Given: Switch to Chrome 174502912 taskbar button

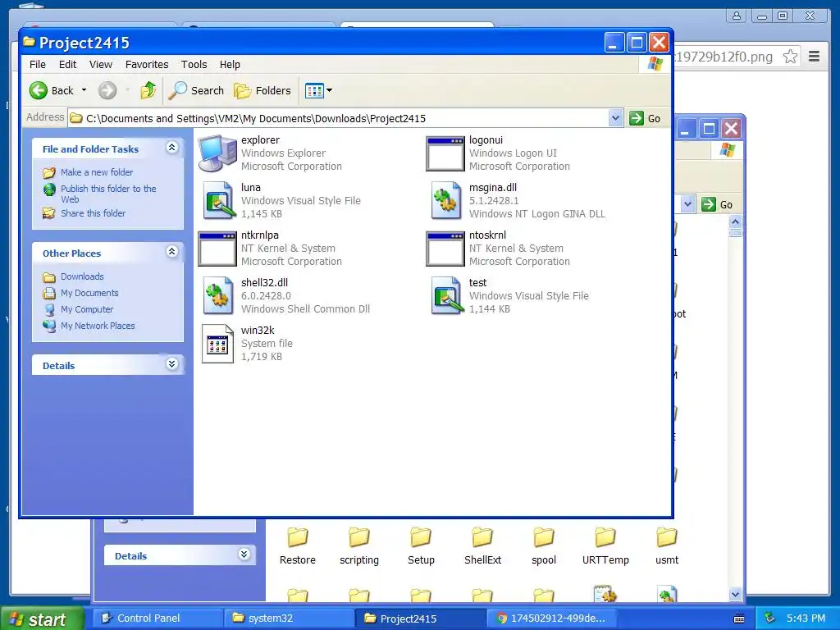Looking at the screenshot, I should pyautogui.click(x=550, y=619).
